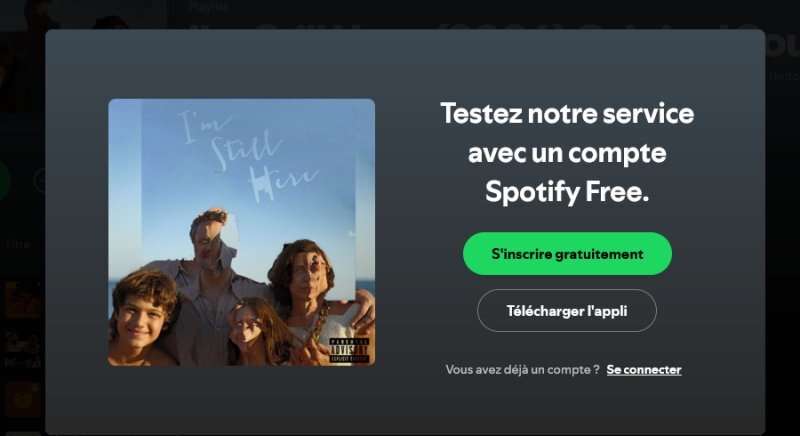This screenshot has width=800, height=436.
Task: Click the first track thumbnail under Titre
Action: [22, 299]
